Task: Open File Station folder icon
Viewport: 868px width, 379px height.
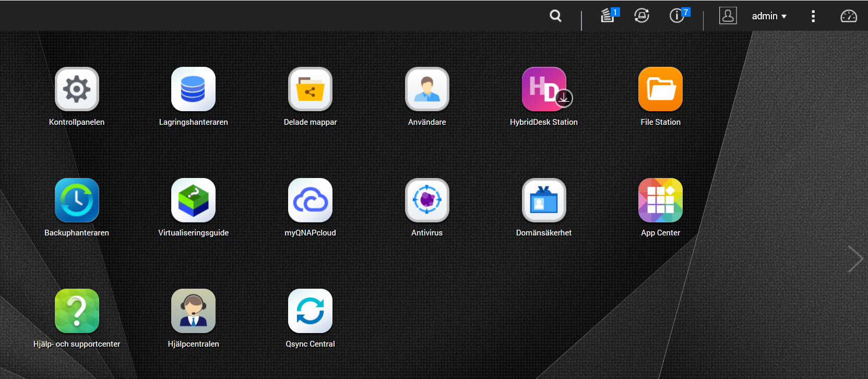Action: click(660, 89)
